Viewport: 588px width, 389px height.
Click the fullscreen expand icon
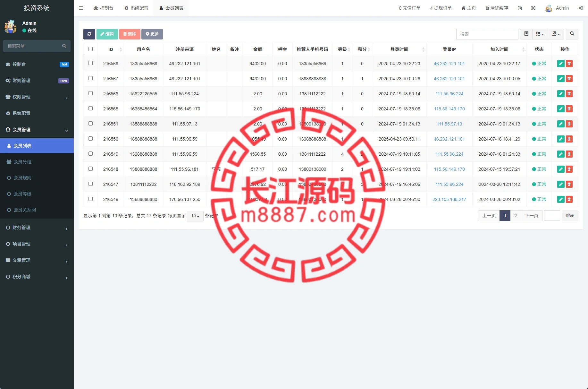(x=533, y=8)
